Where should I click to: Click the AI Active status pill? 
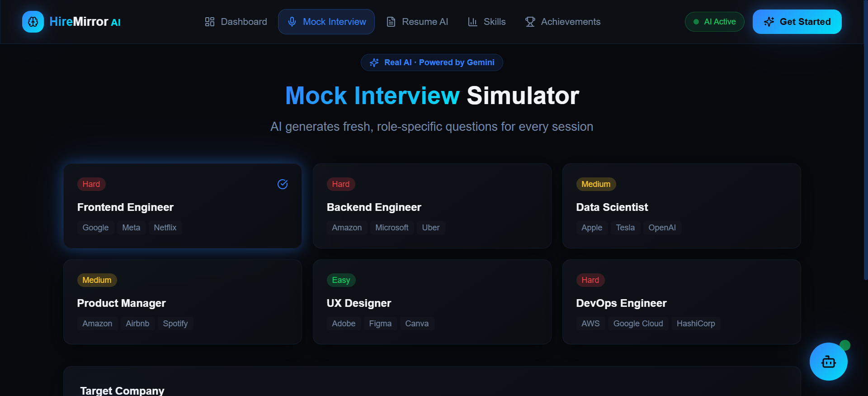715,22
